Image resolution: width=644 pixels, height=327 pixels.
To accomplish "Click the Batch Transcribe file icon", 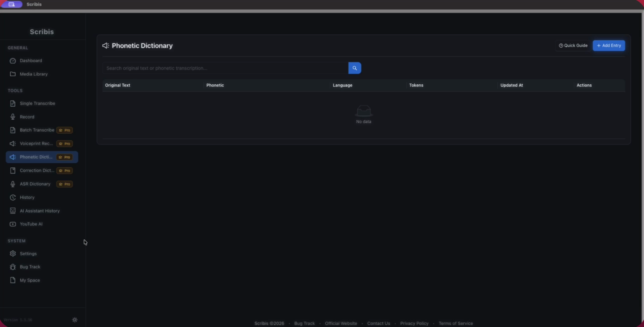I will (13, 130).
